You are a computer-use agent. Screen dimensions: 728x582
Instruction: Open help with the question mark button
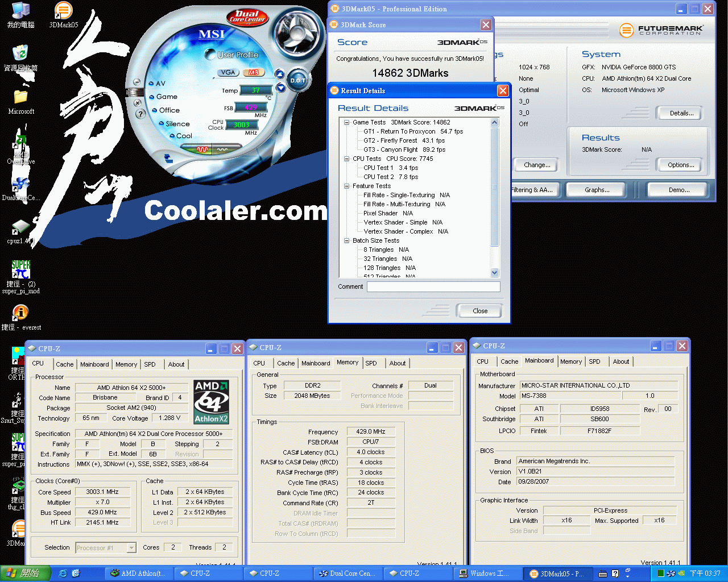(140, 113)
